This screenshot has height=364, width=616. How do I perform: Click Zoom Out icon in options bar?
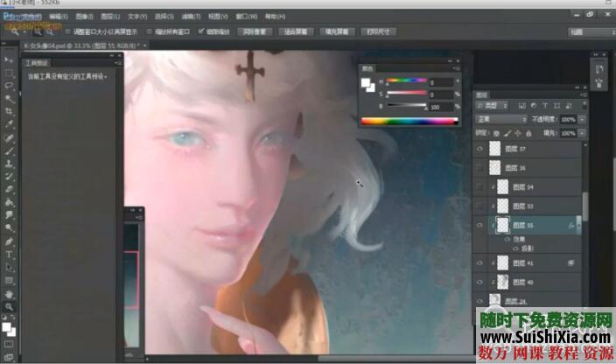tap(50, 31)
